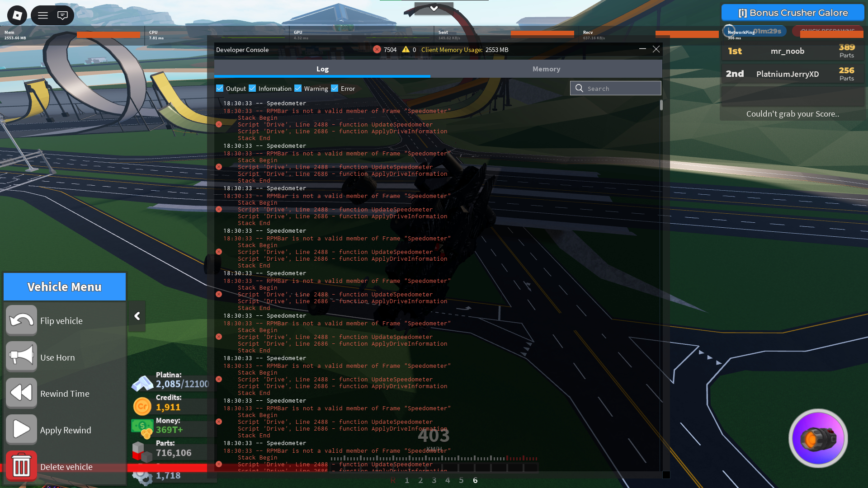Click the Bonus Crusher Galore info button
The width and height of the screenshot is (868, 488).
pyautogui.click(x=793, y=13)
